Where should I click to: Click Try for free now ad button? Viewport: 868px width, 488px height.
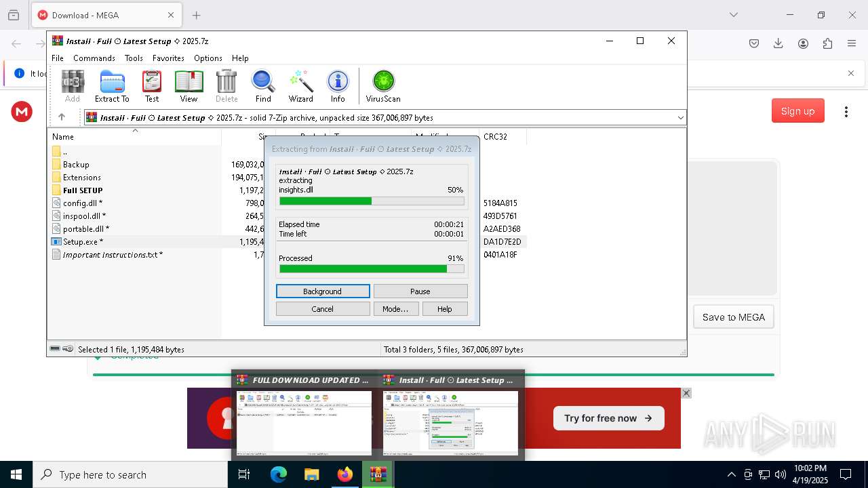click(x=608, y=418)
